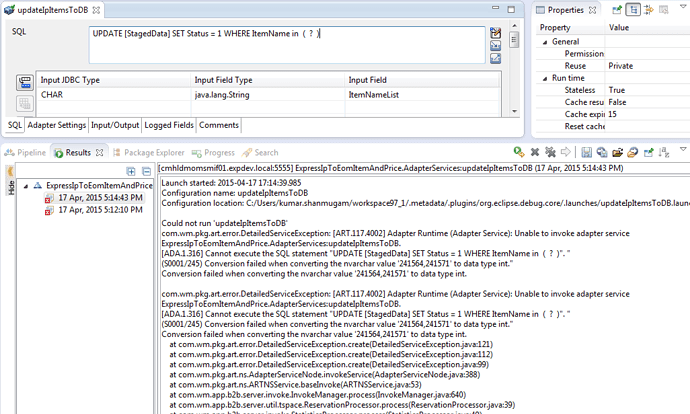Open the Adapter Settings tab
The height and width of the screenshot is (414, 690).
(56, 125)
